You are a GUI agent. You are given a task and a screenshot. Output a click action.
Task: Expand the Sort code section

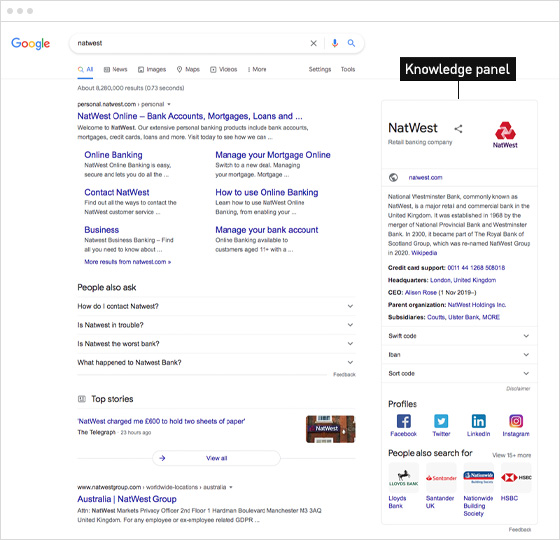tap(459, 373)
